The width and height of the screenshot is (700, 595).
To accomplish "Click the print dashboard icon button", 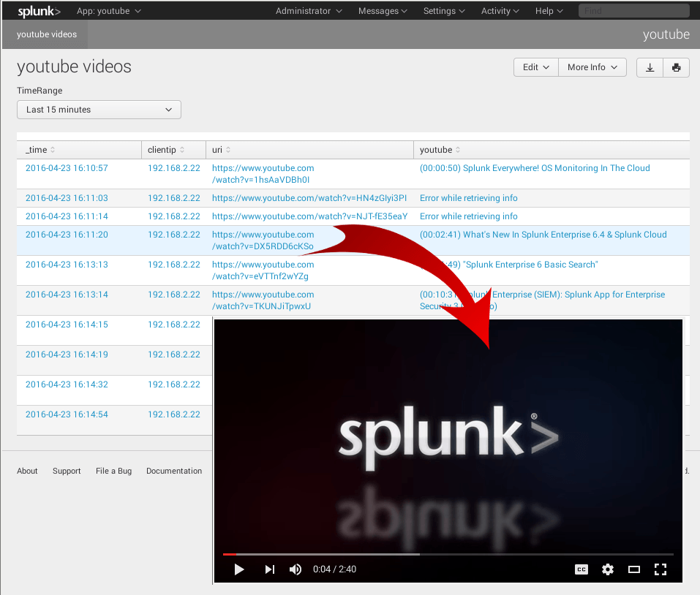I will tap(676, 67).
